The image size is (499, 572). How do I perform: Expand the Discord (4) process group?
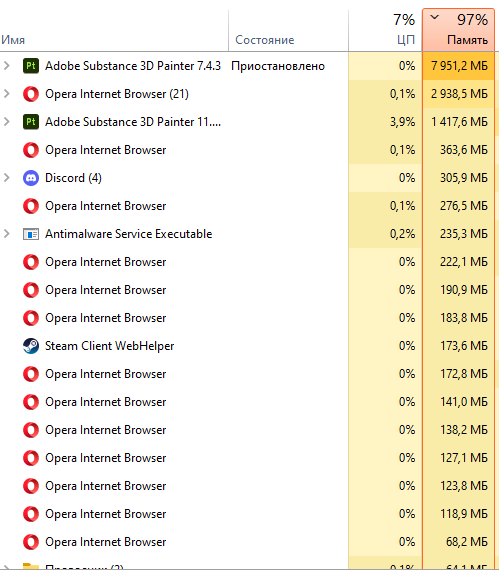(x=7, y=178)
